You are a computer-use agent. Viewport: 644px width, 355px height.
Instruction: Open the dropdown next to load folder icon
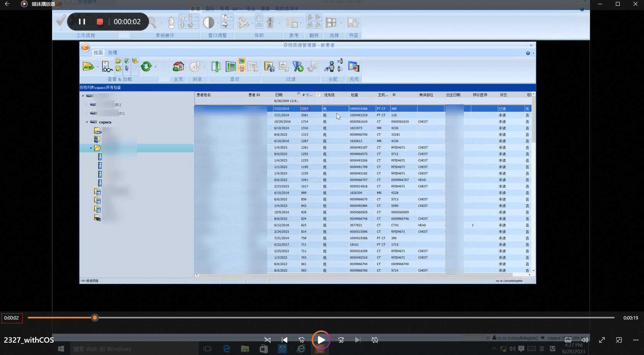(98, 67)
